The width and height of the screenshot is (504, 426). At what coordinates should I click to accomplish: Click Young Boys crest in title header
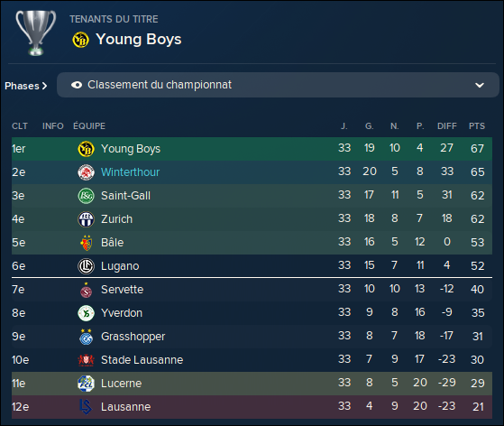click(80, 40)
